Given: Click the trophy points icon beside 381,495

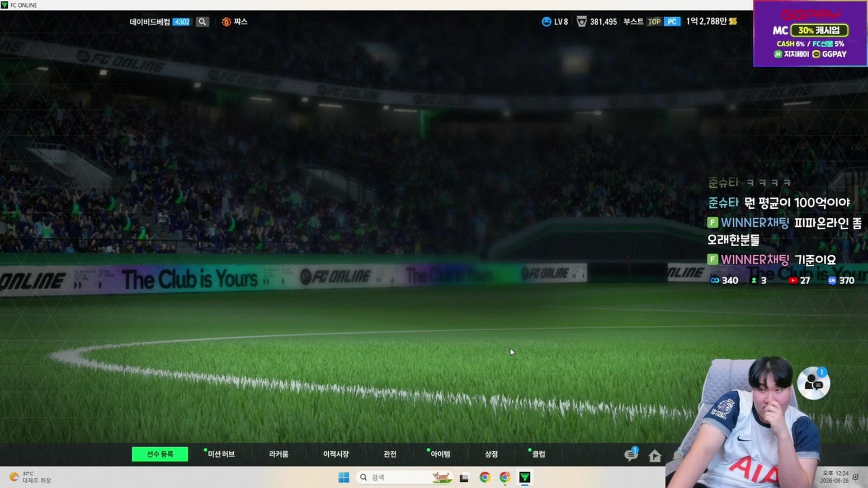Looking at the screenshot, I should [581, 22].
